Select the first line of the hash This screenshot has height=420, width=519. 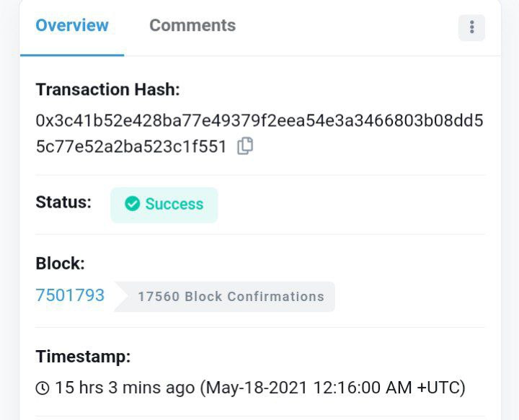(259, 120)
